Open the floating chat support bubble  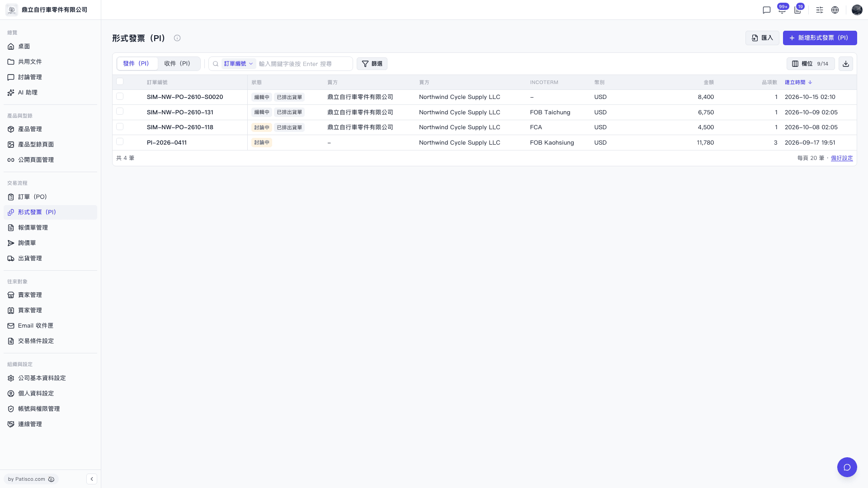847,467
